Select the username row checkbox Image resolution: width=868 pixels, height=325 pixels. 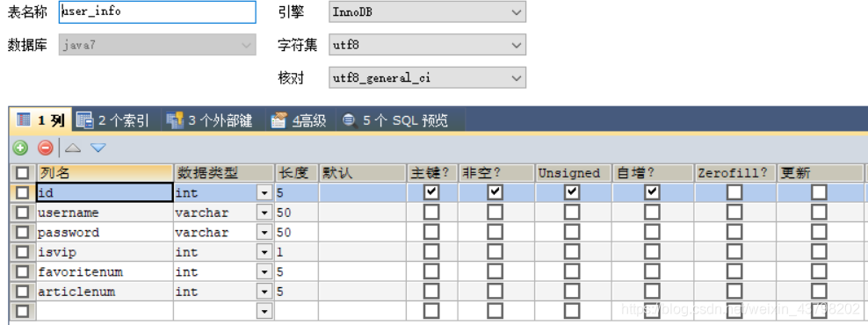pyautogui.click(x=22, y=213)
